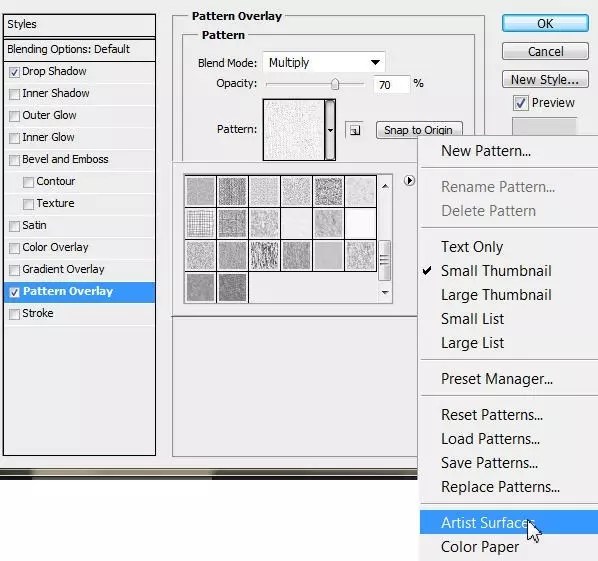Screen dimensions: 598x561
Task: Open the Styles section in the left list
Action: [79, 25]
